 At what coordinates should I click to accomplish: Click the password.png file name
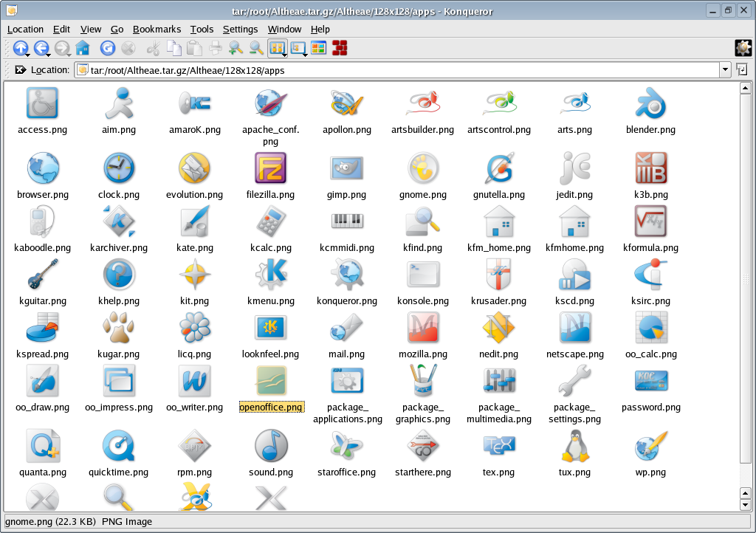(651, 408)
